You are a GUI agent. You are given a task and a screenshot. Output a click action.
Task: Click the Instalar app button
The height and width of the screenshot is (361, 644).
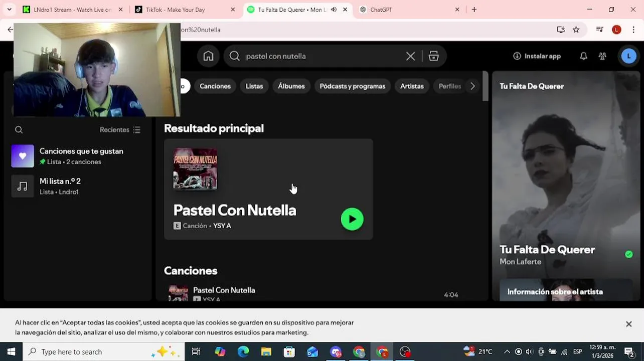(537, 56)
